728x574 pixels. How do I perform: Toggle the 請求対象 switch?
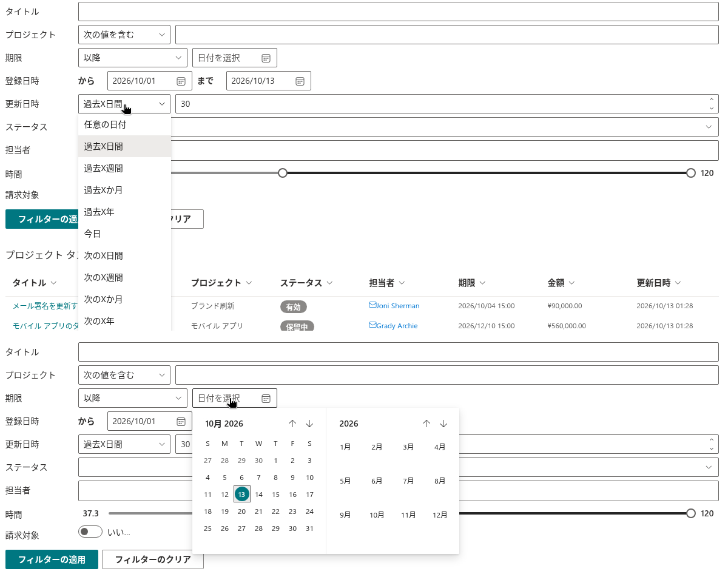[90, 532]
